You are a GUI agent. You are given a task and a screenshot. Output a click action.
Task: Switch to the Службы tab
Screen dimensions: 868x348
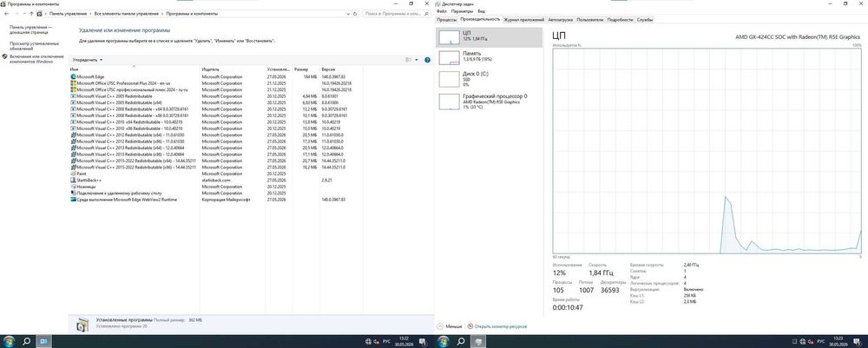tap(645, 19)
